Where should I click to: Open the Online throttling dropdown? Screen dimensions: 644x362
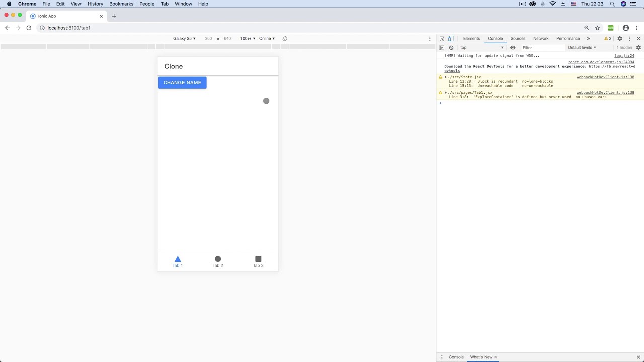267,39
